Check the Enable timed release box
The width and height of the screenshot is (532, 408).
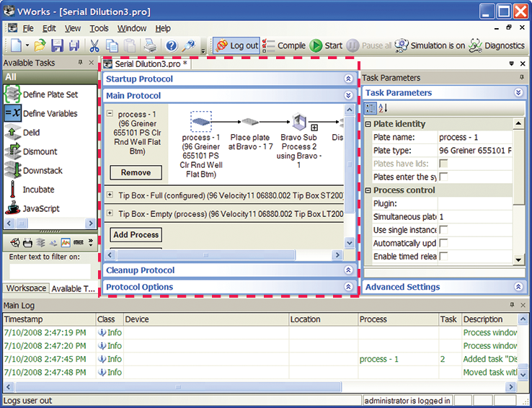pyautogui.click(x=443, y=257)
